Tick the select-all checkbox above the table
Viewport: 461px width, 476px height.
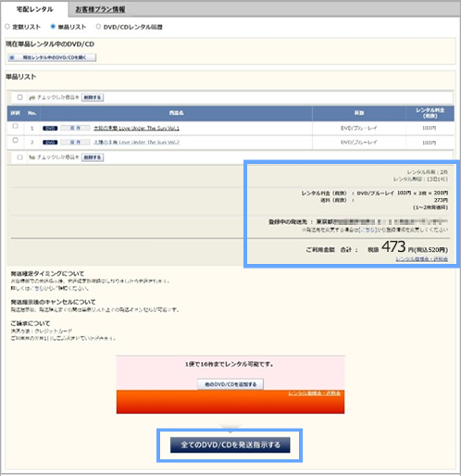coord(19,97)
